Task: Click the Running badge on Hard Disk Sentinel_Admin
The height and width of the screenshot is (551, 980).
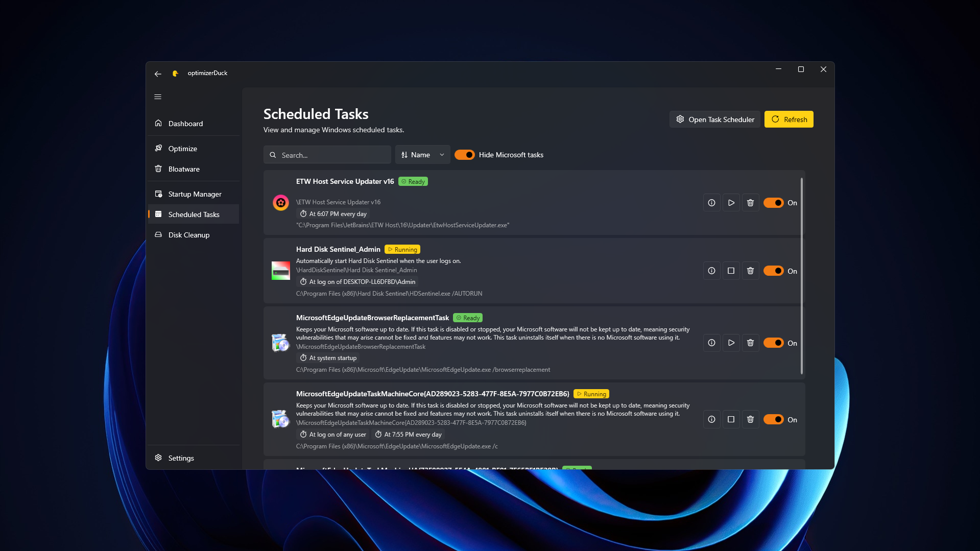Action: [402, 250]
